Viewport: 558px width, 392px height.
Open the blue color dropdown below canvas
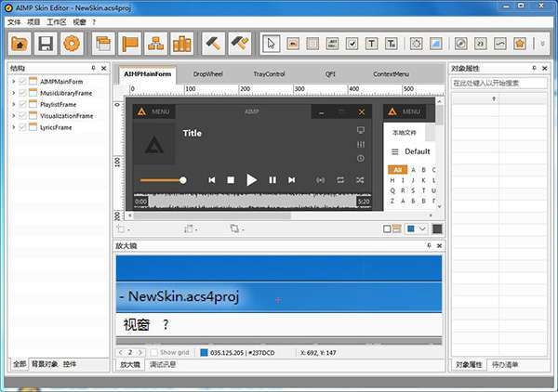point(422,229)
